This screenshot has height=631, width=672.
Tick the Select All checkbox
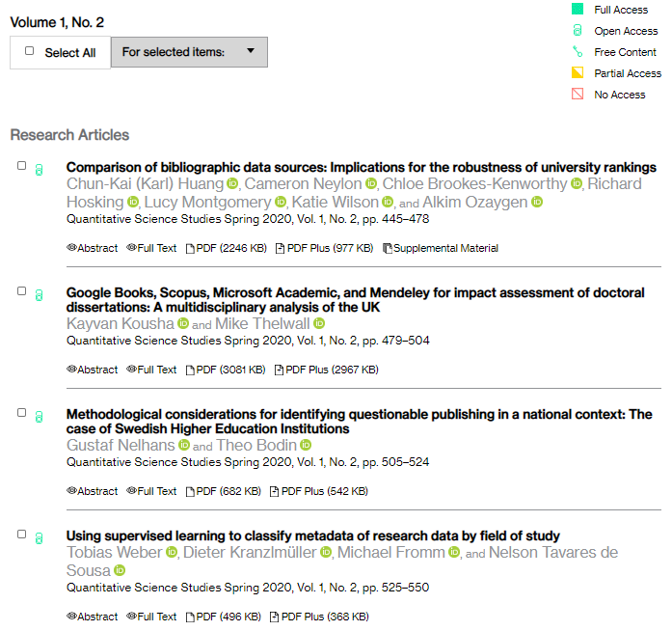tap(30, 51)
